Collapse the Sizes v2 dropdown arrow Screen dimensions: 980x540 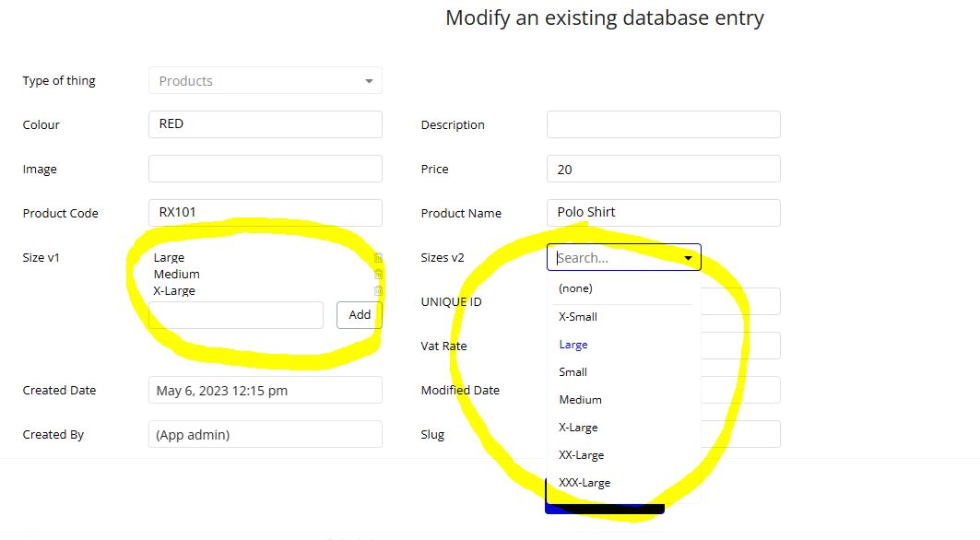click(688, 258)
